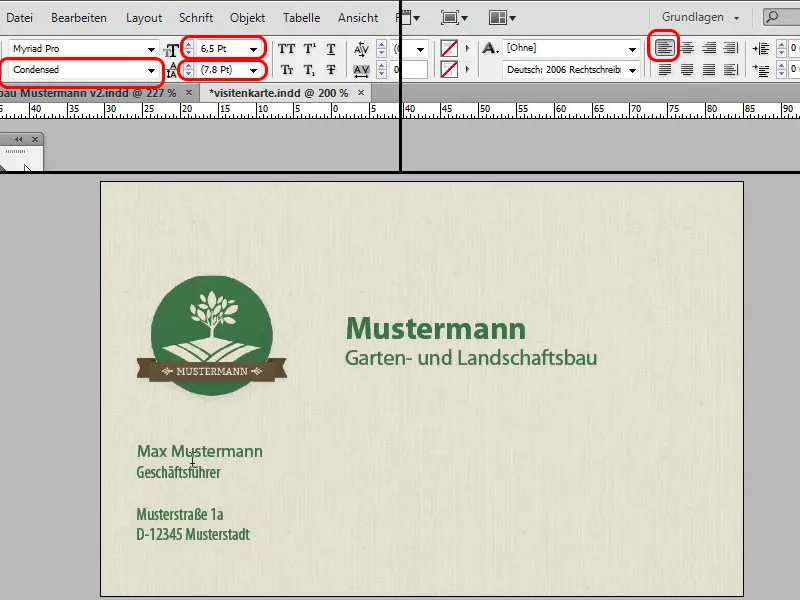800x600 pixels.
Task: Open the arrange documents dropdown
Action: coord(512,18)
